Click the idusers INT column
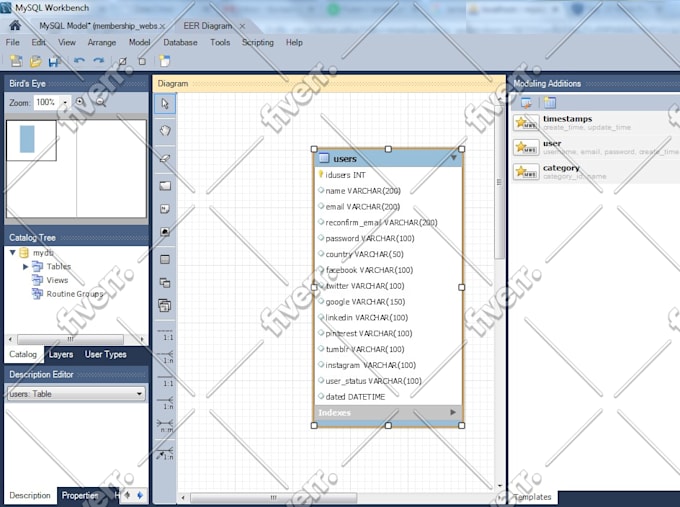The height and width of the screenshot is (507, 680). 388,175
